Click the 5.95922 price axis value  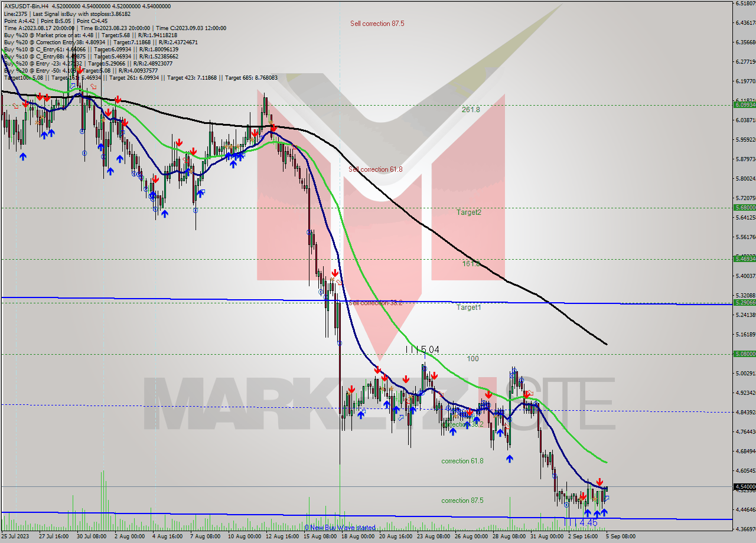[745, 140]
